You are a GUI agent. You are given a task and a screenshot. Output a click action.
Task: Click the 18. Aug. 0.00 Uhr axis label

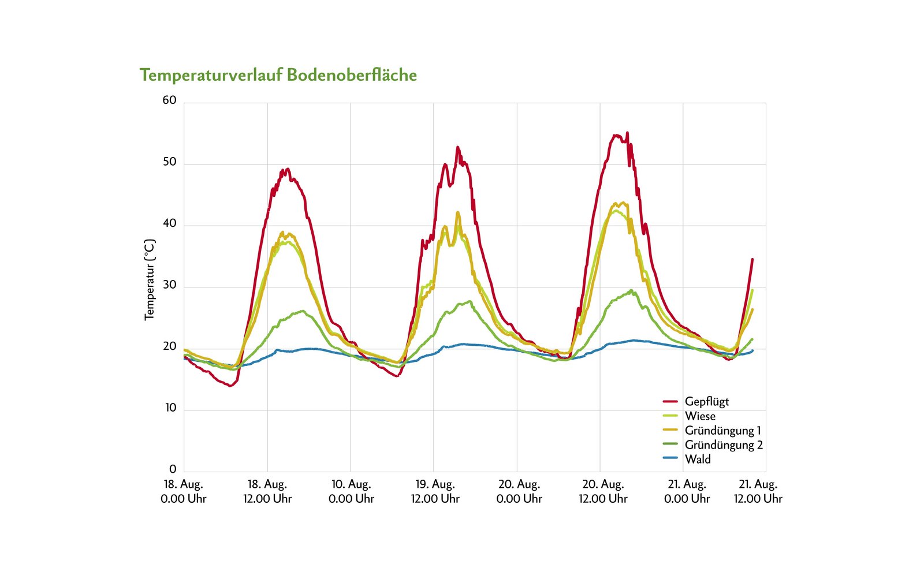(183, 491)
